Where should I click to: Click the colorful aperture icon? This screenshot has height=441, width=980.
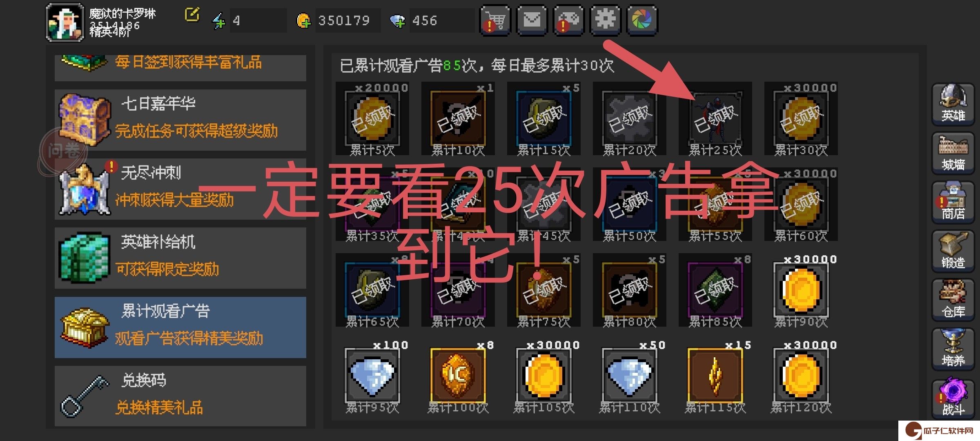pyautogui.click(x=642, y=20)
